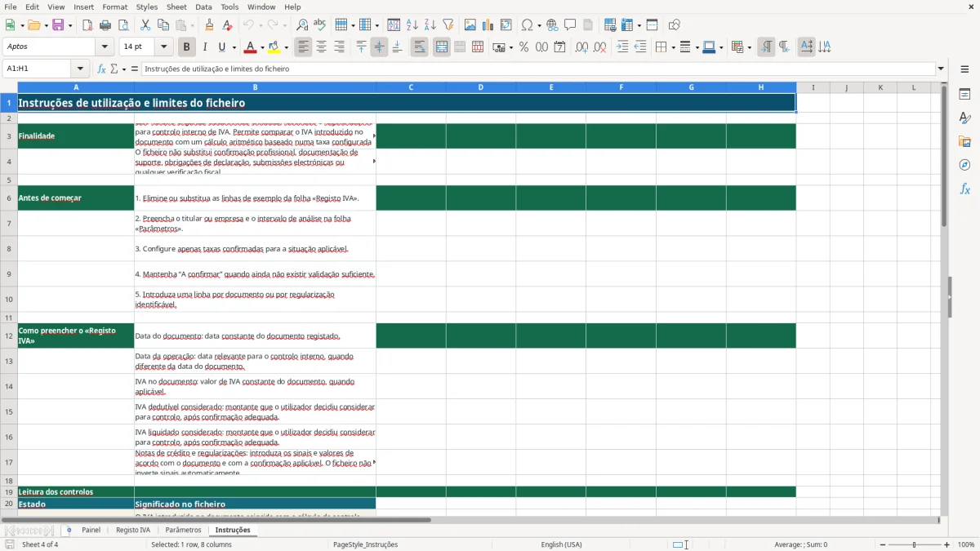Export directly as PDF
This screenshot has width=980, height=551.
point(87,25)
